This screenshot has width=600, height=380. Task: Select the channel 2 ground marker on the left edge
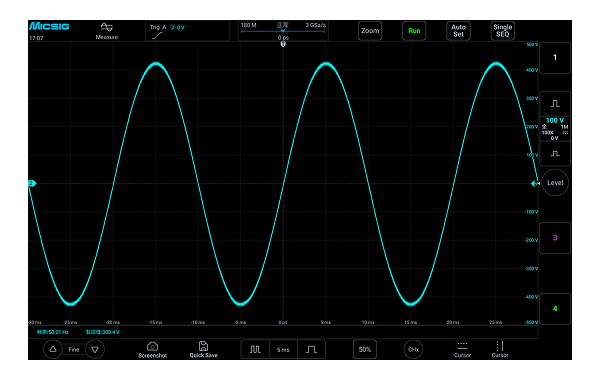[32, 183]
